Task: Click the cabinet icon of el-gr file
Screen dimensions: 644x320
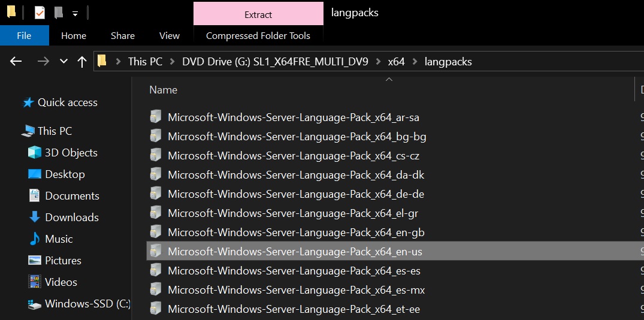Action: 156,212
